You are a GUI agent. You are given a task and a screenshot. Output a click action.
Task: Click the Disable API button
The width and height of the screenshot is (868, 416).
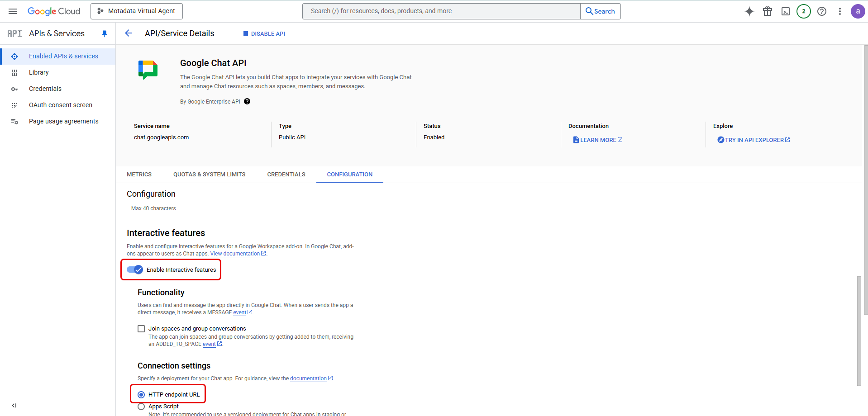(x=264, y=33)
